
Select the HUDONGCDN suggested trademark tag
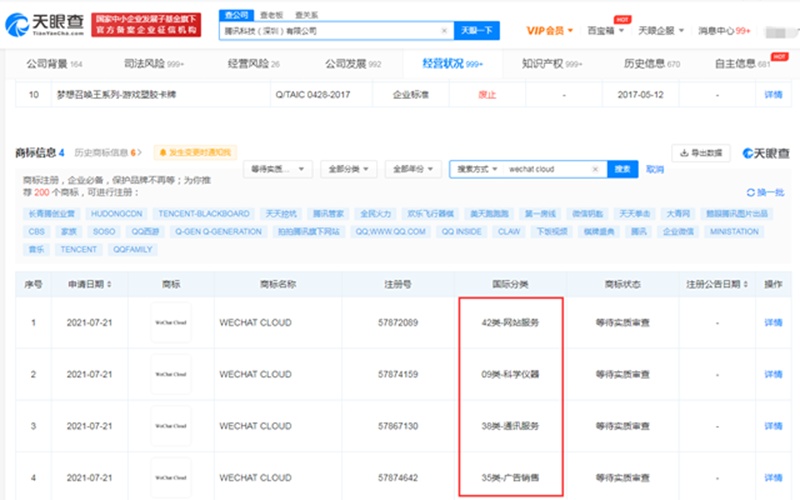pyautogui.click(x=116, y=213)
